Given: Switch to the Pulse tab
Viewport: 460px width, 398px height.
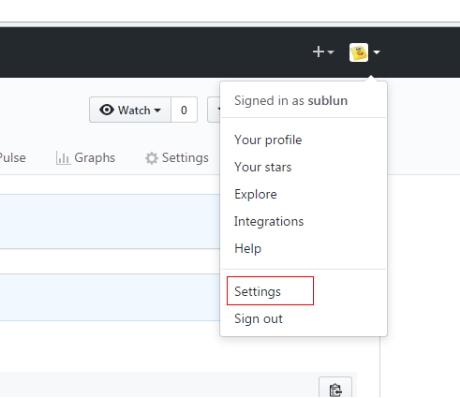Looking at the screenshot, I should tap(13, 158).
